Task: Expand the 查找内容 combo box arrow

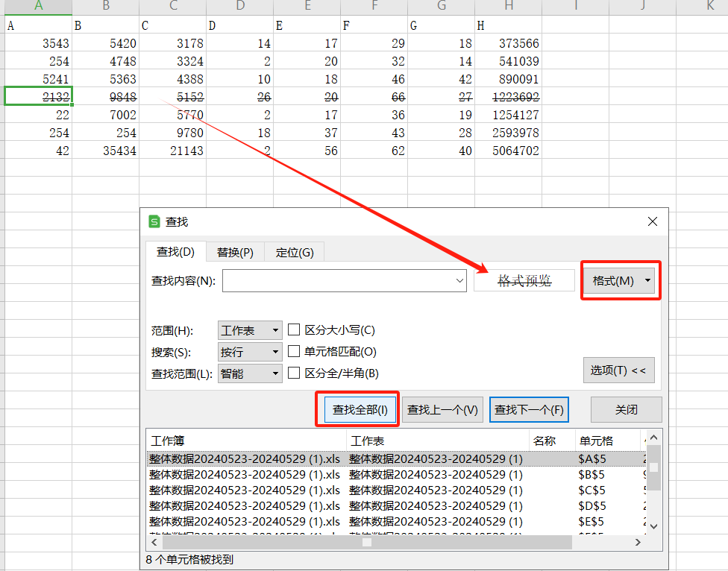Action: [x=459, y=280]
